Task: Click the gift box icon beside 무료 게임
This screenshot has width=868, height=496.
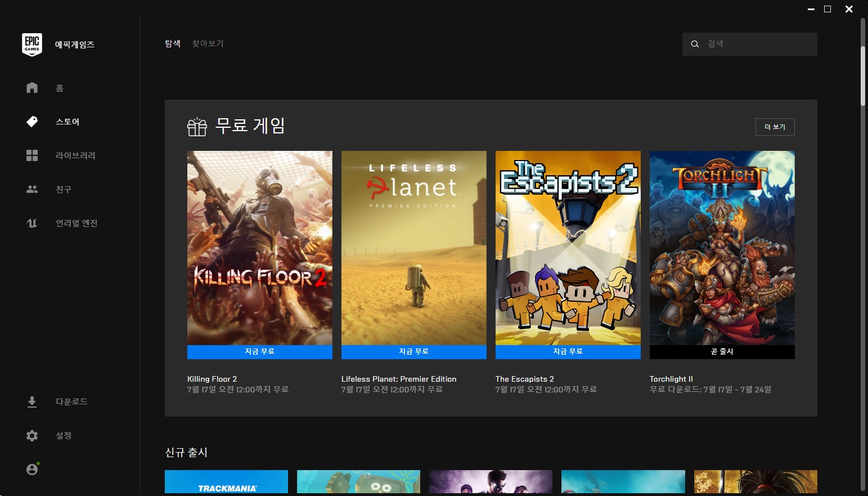Action: [x=197, y=127]
